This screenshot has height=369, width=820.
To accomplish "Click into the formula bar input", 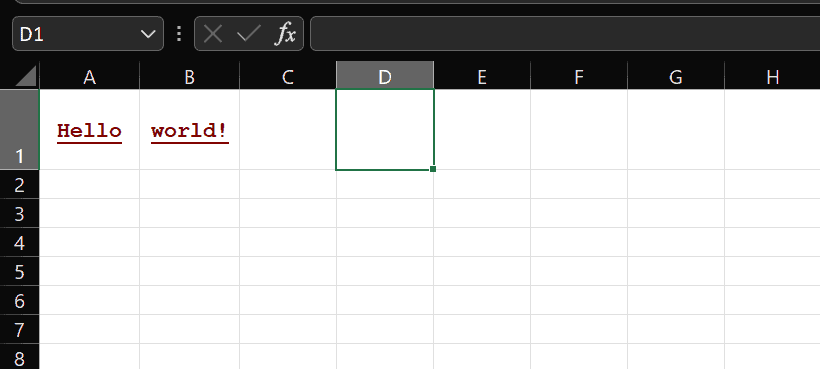I will [x=565, y=34].
